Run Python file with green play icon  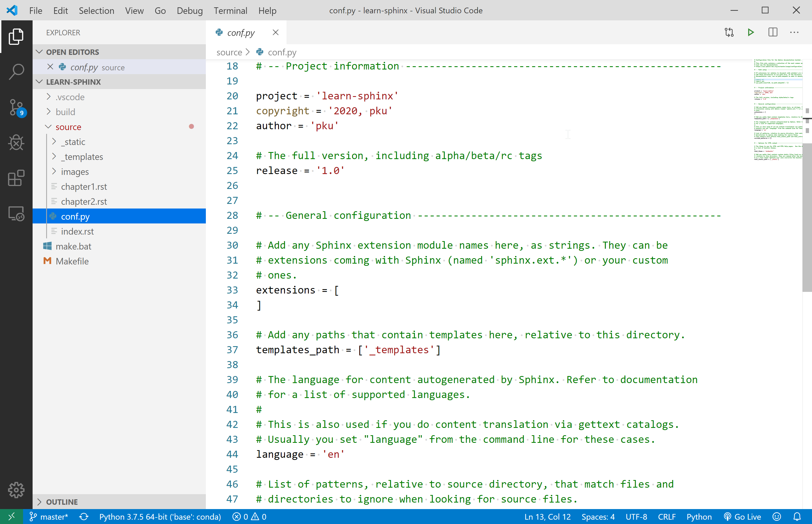pyautogui.click(x=751, y=32)
